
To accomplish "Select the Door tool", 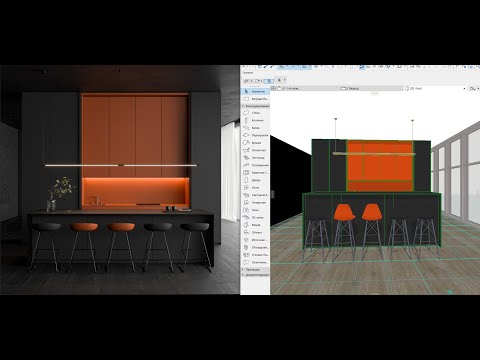I will pyautogui.click(x=255, y=180).
